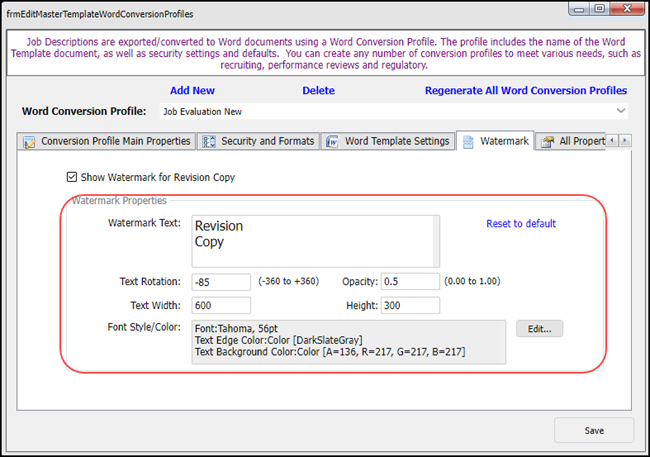Click the 'Text Edge Color:Color [DarkSlateGray]' line
Image resolution: width=650 pixels, height=457 pixels.
(x=279, y=340)
